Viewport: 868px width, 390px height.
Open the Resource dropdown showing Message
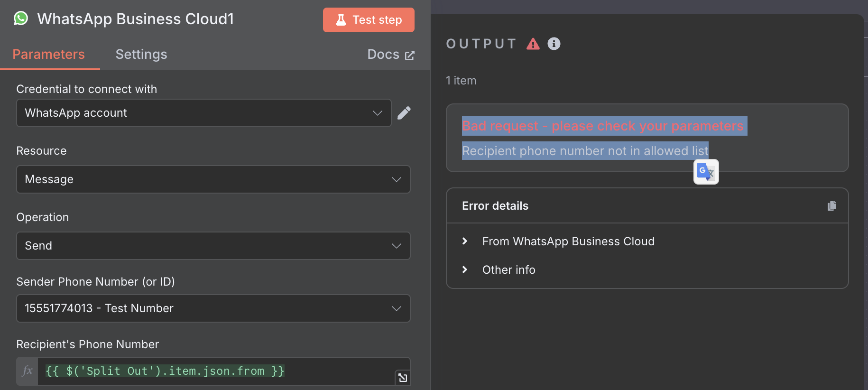coord(213,179)
